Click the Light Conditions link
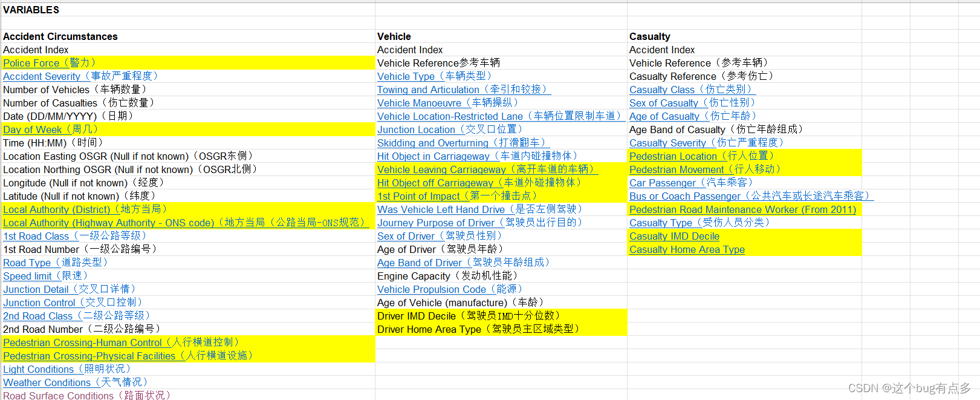The image size is (980, 400). [x=67, y=369]
